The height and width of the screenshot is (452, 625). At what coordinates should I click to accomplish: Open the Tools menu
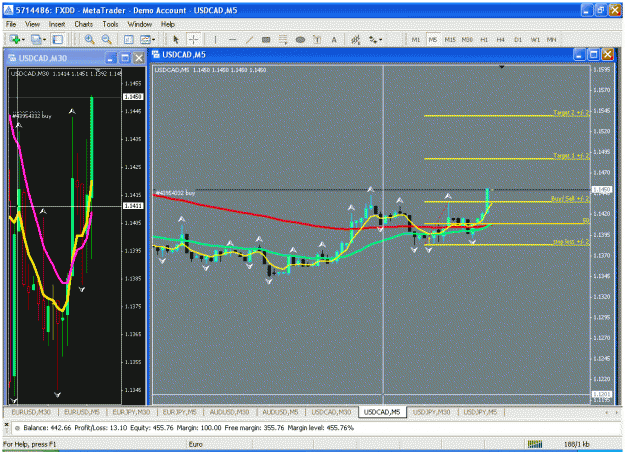tap(110, 24)
